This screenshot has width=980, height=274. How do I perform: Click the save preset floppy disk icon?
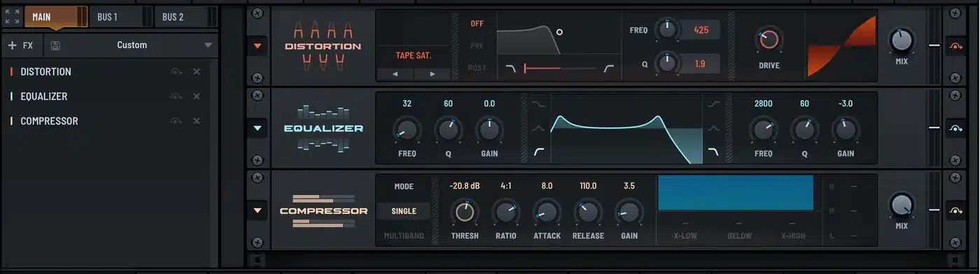pyautogui.click(x=55, y=46)
